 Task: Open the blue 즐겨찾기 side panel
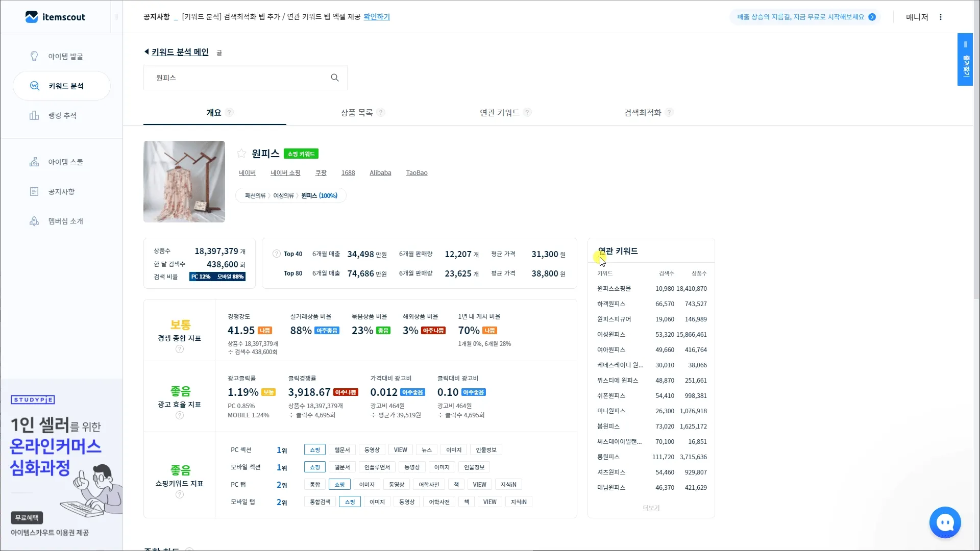tap(965, 59)
